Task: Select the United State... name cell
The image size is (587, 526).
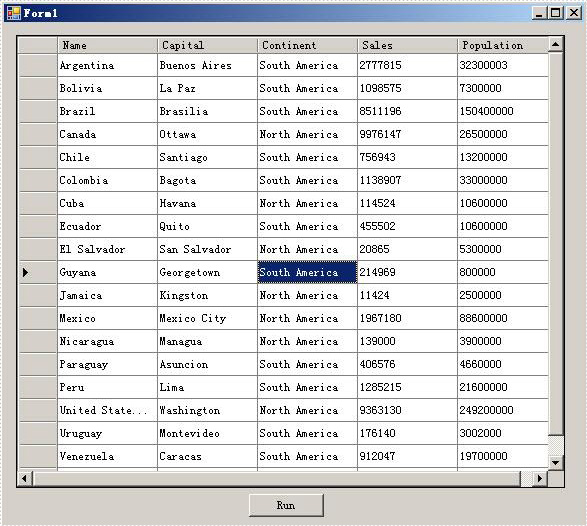Action: 107,410
